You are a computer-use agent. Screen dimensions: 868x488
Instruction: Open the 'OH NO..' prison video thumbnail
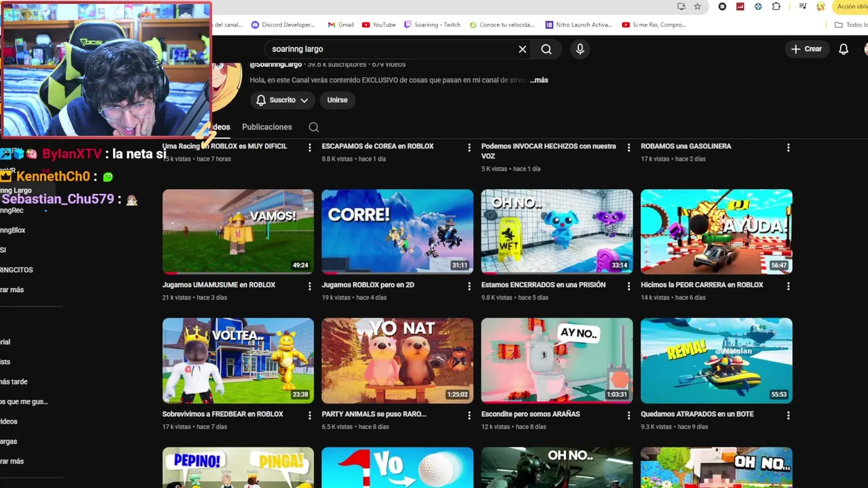tap(557, 231)
